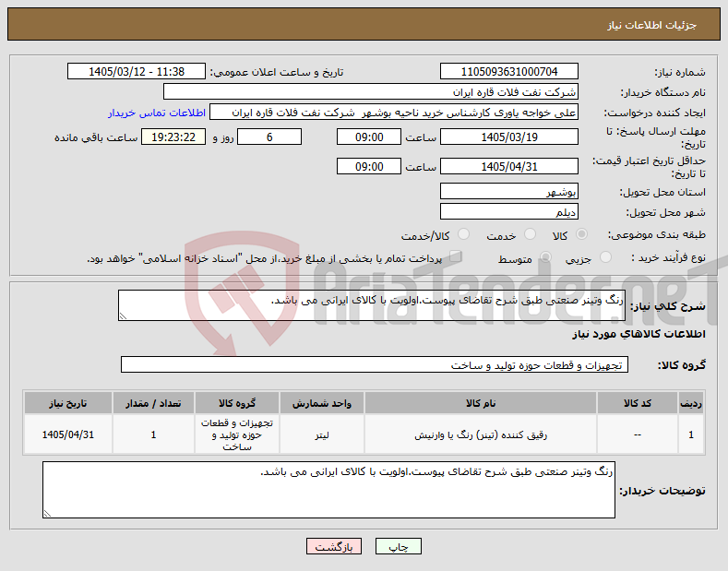Click the ردیف column header

point(691,403)
